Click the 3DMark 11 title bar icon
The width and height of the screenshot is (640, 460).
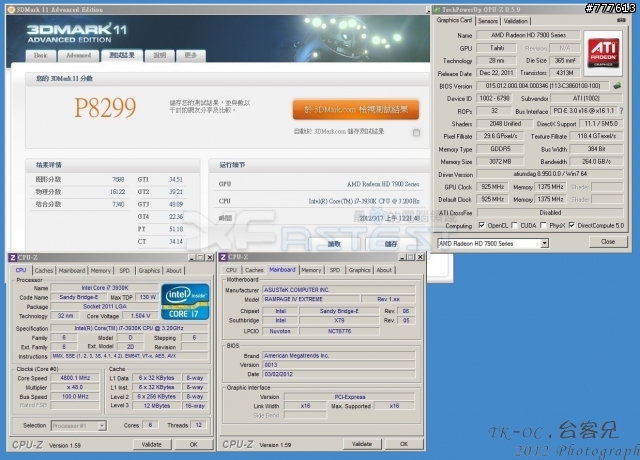(x=11, y=9)
